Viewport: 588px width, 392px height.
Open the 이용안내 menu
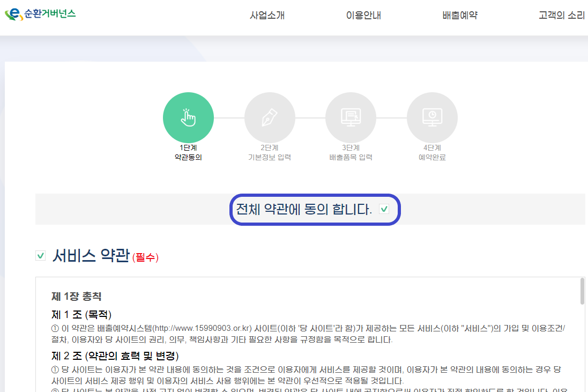click(x=363, y=16)
